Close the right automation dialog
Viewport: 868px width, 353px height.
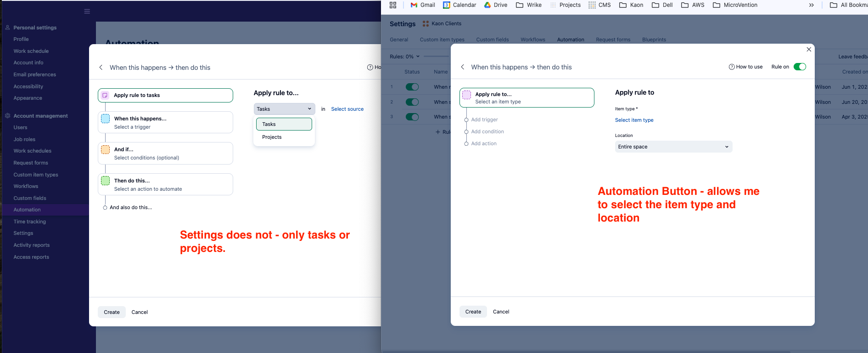(809, 49)
